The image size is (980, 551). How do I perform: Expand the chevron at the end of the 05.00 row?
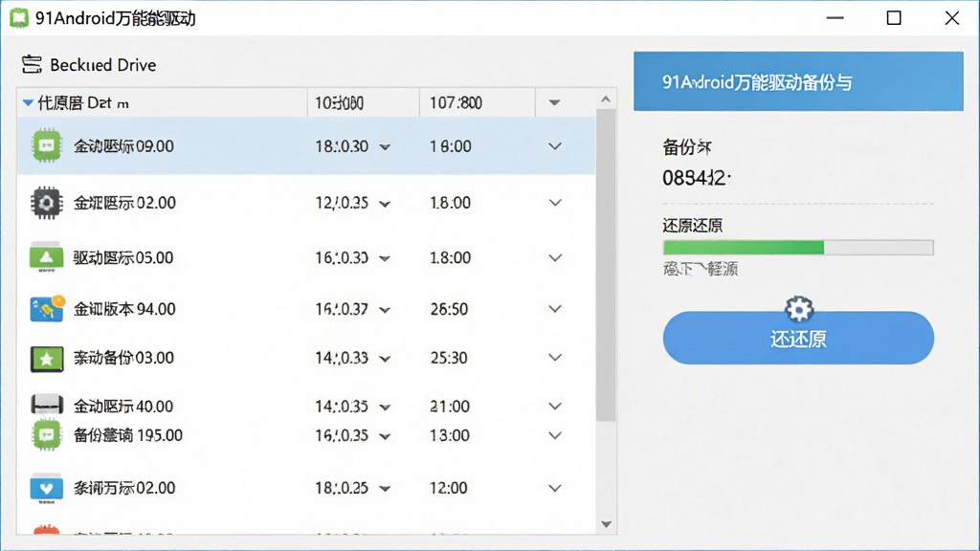click(555, 257)
